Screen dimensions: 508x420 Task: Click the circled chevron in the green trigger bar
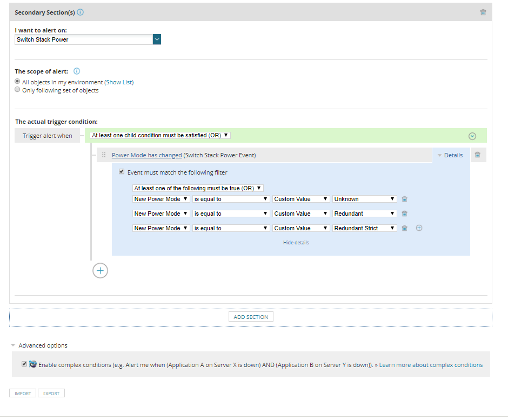(472, 136)
